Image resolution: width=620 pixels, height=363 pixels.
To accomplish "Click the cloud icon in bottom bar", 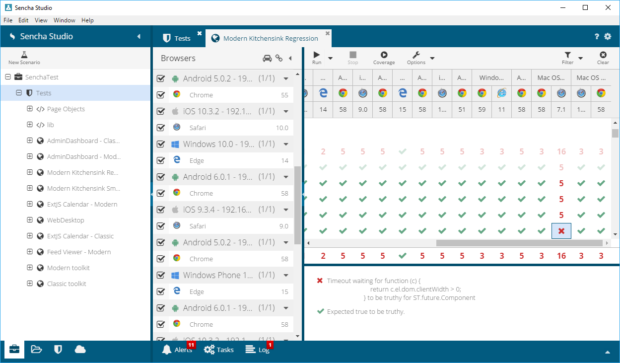I will pyautogui.click(x=80, y=349).
